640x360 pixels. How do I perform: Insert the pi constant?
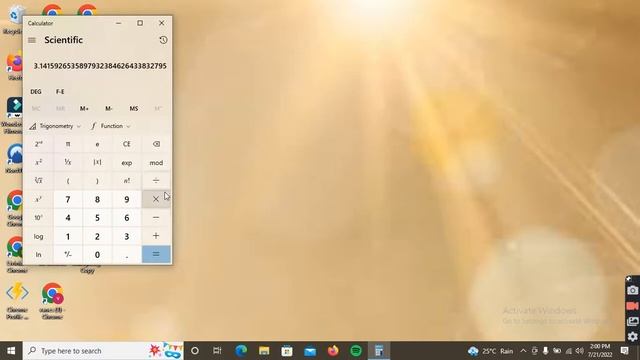(x=68, y=144)
